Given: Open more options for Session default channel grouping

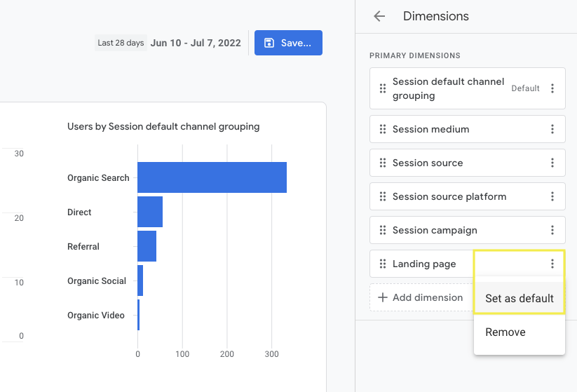Looking at the screenshot, I should click(x=552, y=88).
